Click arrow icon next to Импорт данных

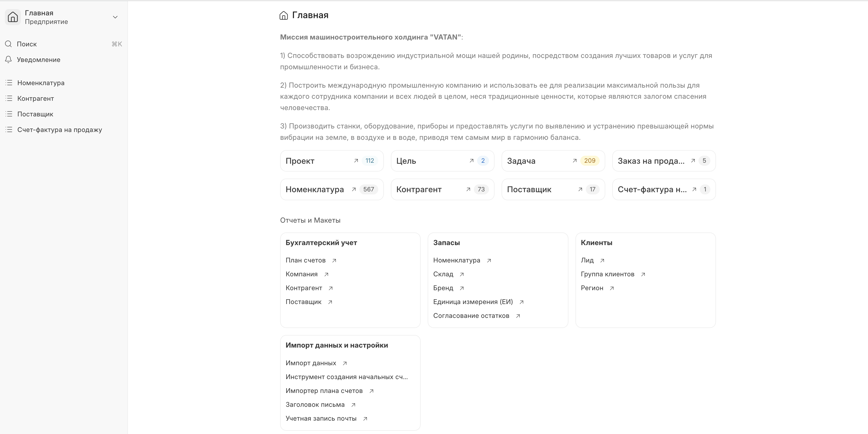pyautogui.click(x=345, y=363)
